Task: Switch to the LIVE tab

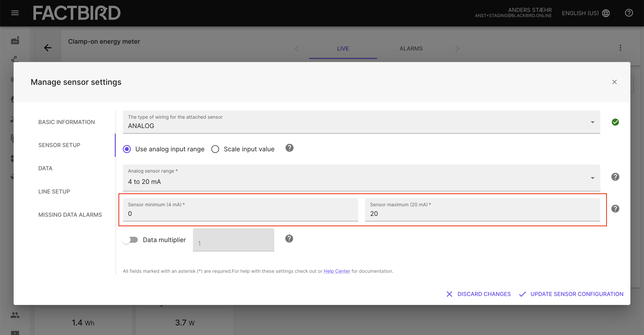Action: pyautogui.click(x=343, y=49)
